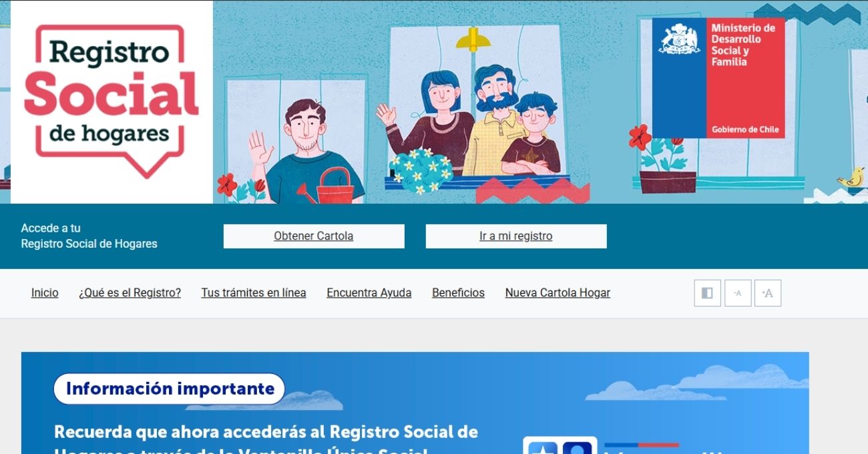Decrease font size with -A icon
This screenshot has height=454, width=868.
738,293
